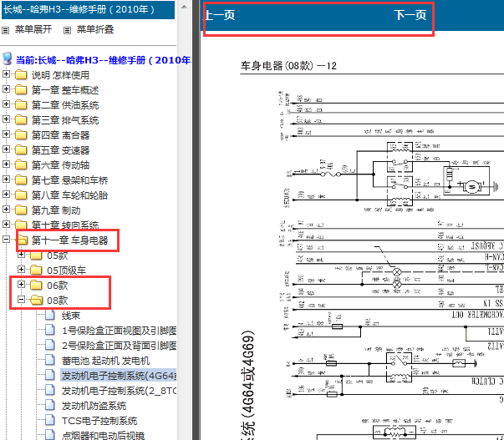Select 第七章 悬架和车桥 chapter
The width and height of the screenshot is (504, 440).
tap(69, 180)
